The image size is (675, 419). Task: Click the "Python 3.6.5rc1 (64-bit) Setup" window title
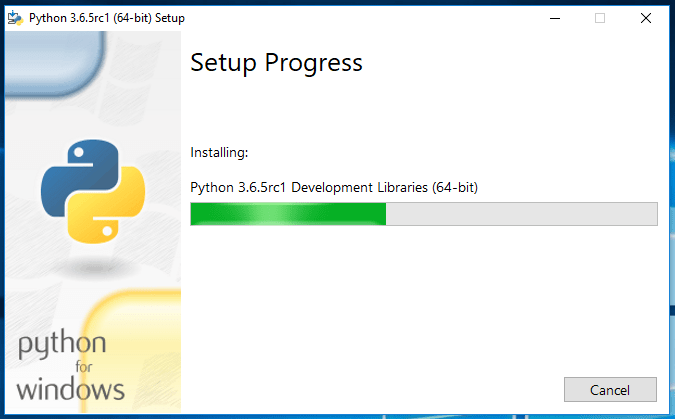[106, 18]
